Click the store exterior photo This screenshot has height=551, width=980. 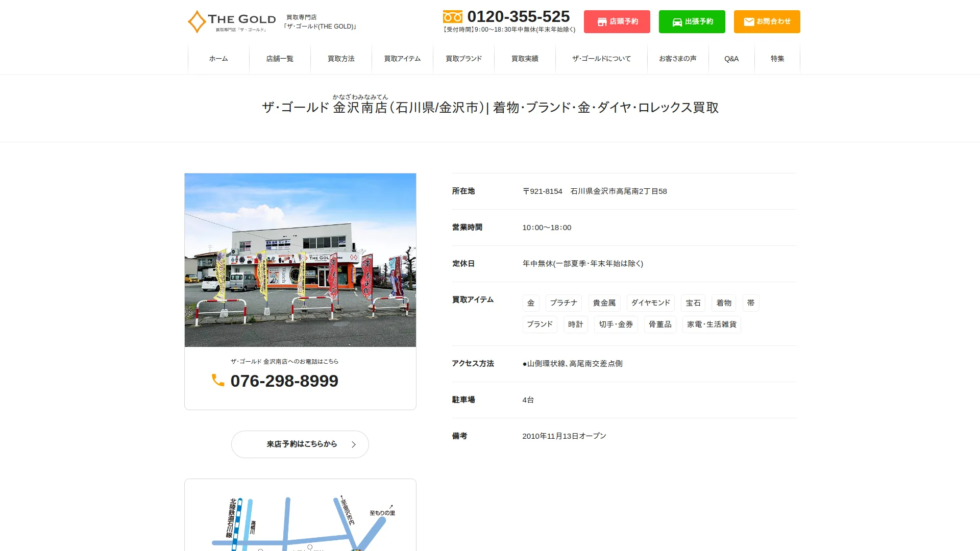point(300,260)
